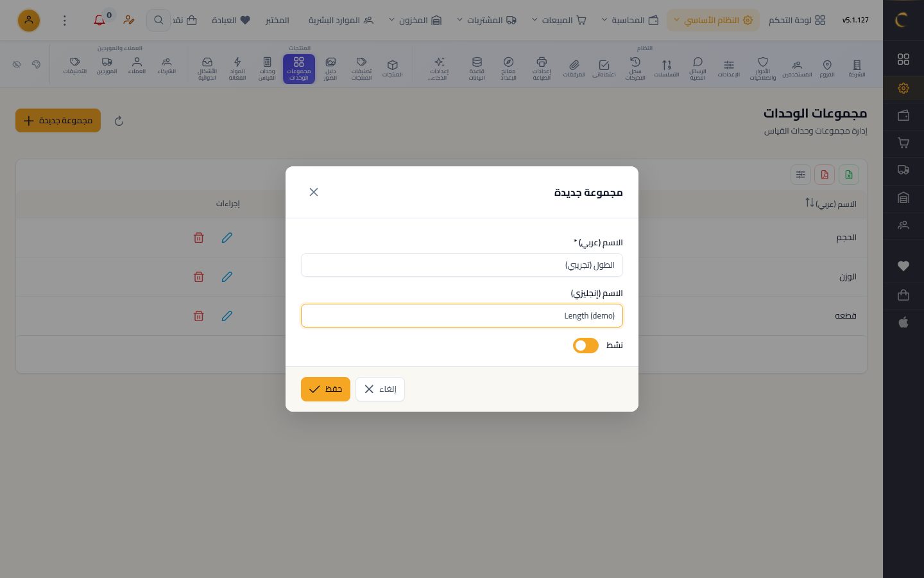924x578 pixels.
Task: Click the theme palette icon
Action: tap(36, 64)
